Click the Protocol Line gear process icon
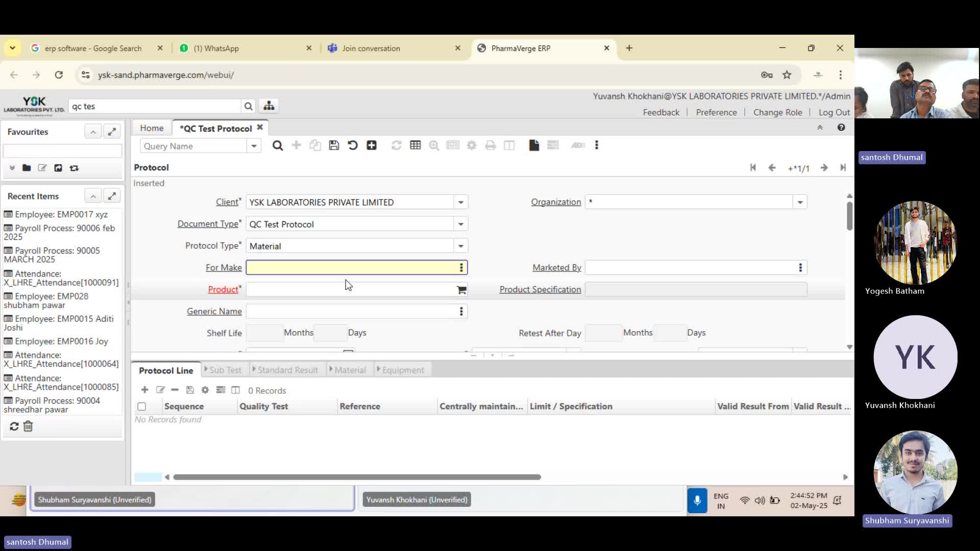This screenshot has width=980, height=551. pos(205,390)
